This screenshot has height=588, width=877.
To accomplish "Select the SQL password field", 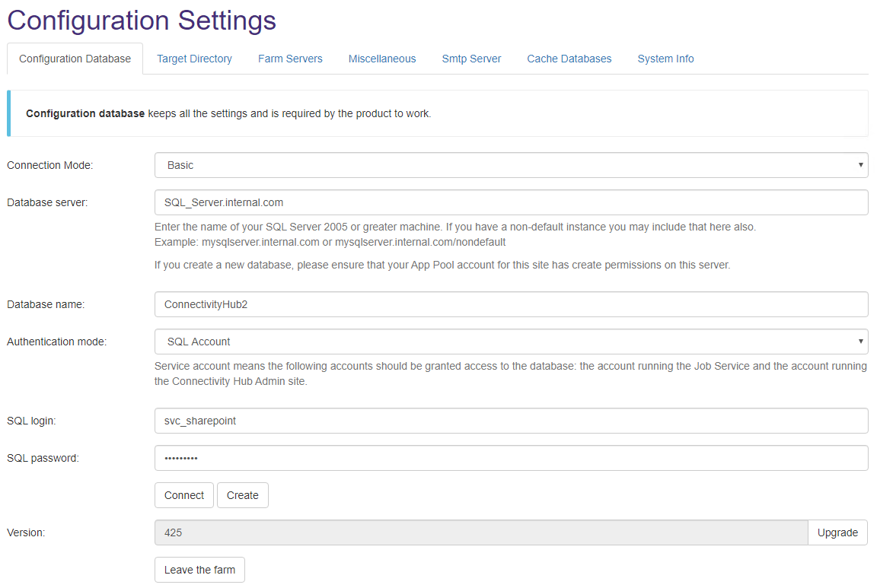I will click(x=511, y=458).
